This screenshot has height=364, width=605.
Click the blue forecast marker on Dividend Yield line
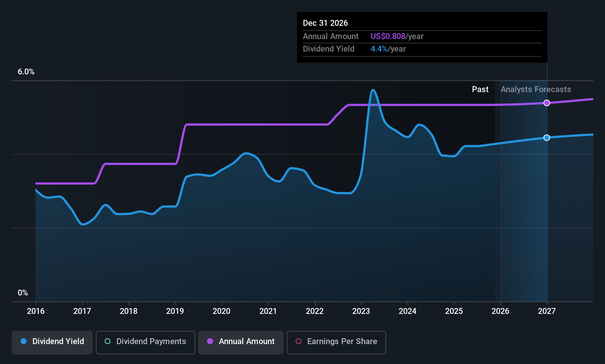[x=547, y=137]
